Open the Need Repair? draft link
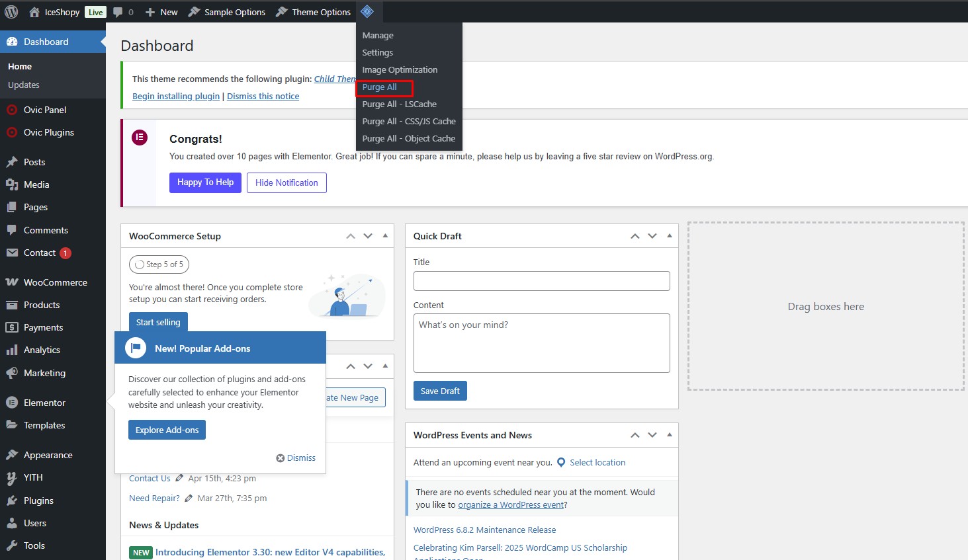The width and height of the screenshot is (968, 560). click(x=154, y=498)
